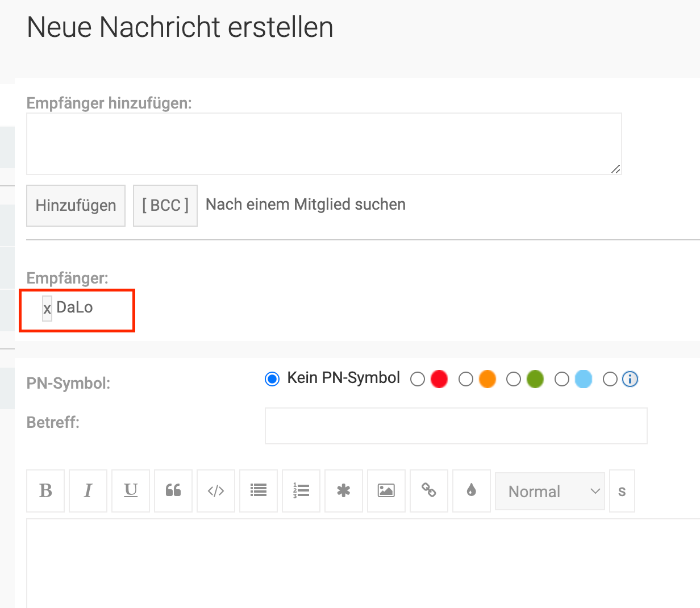The height and width of the screenshot is (608, 700).
Task: Choose the red PN-Symbol radio button
Action: pos(418,379)
